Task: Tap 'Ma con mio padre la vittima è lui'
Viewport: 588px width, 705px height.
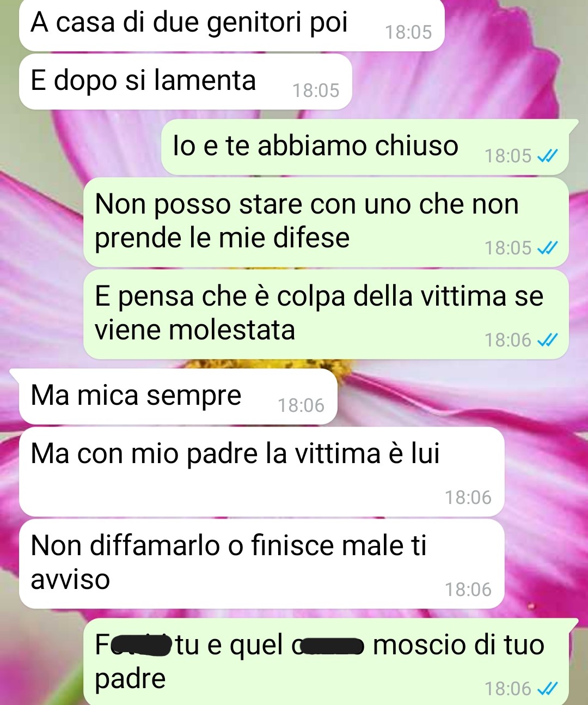Action: coord(262,472)
